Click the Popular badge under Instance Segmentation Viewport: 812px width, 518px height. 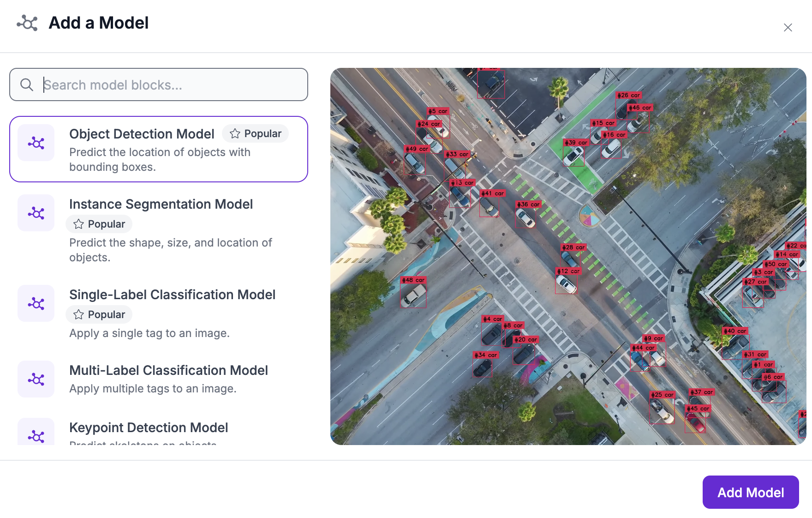[x=99, y=224]
